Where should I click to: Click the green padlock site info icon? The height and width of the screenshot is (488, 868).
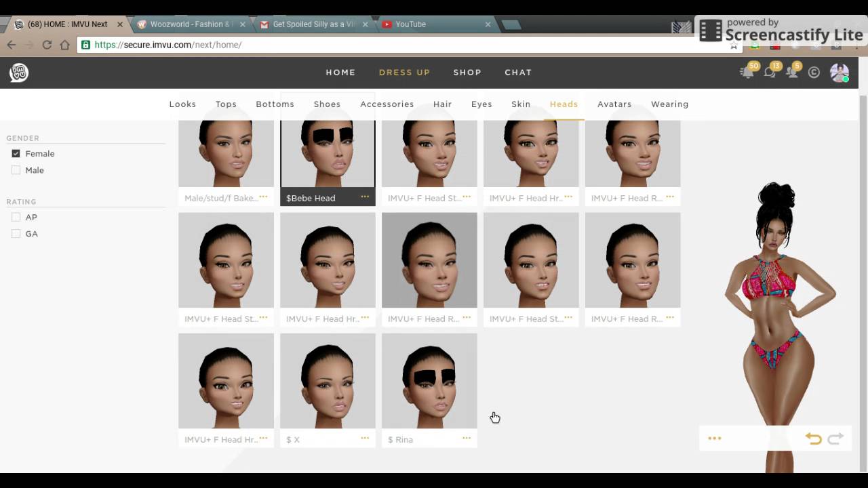85,45
